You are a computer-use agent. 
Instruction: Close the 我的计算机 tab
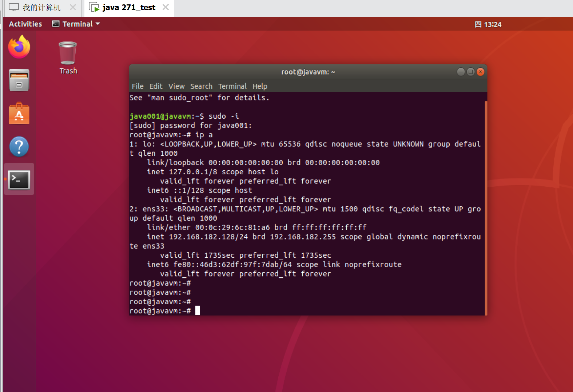point(73,7)
